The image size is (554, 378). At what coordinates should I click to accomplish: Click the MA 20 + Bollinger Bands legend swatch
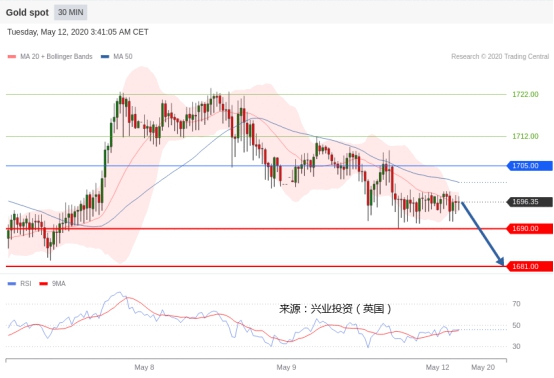click(x=12, y=57)
